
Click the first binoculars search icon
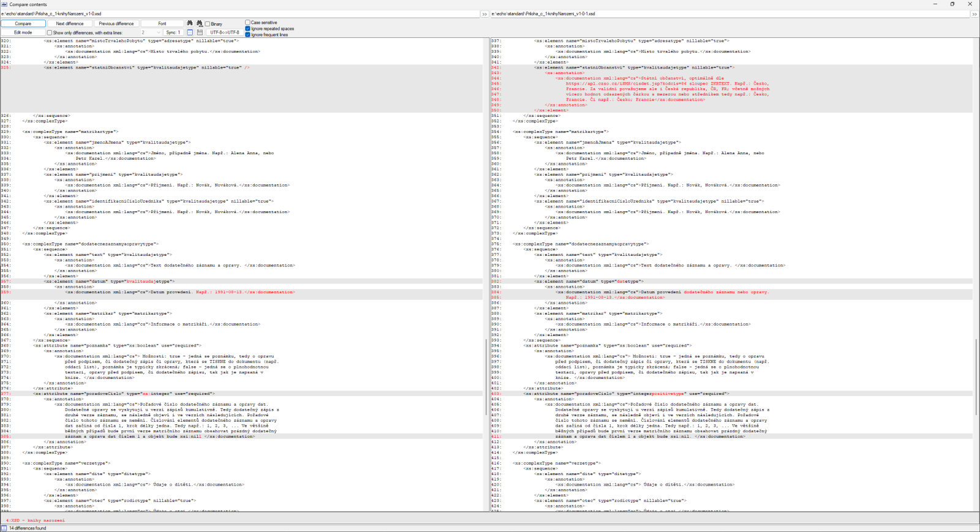[x=190, y=23]
